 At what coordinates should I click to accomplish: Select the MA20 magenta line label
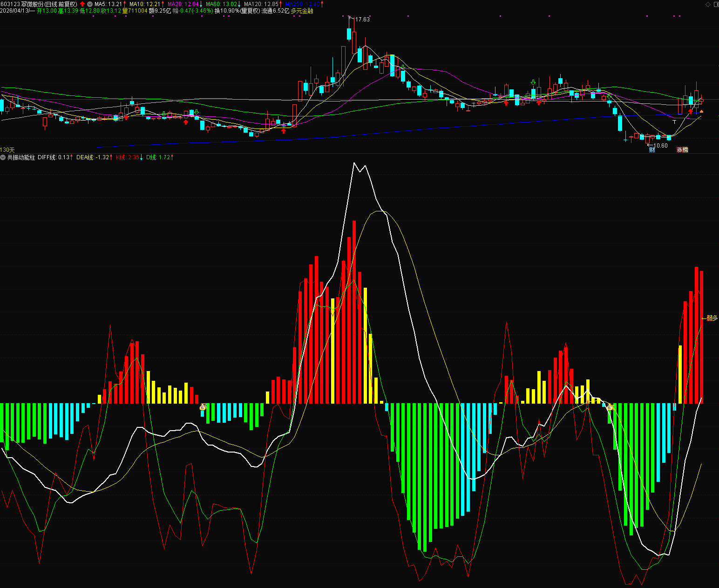click(x=185, y=4)
